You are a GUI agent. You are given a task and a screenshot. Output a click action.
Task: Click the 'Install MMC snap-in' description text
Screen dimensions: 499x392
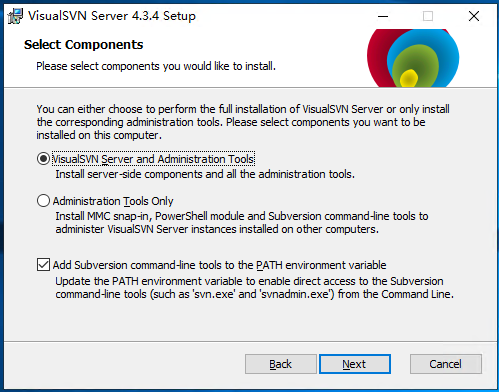(242, 223)
